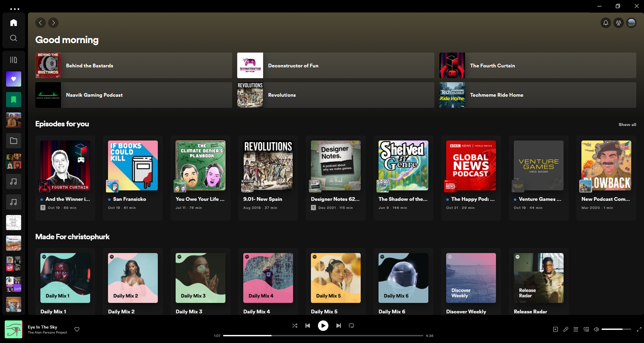
Task: Click the Play button
Action: click(x=323, y=325)
